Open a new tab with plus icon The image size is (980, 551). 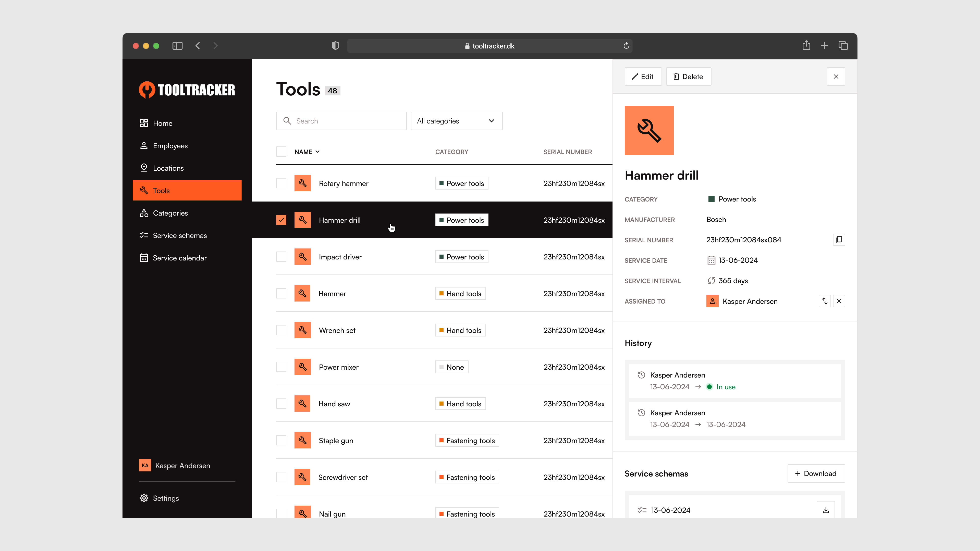pos(824,46)
